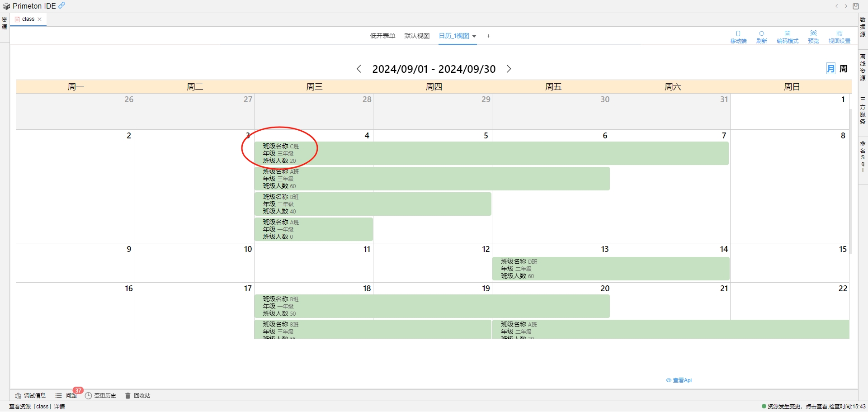打开编码模式
Viewport: 868px width, 412px height.
[788, 36]
